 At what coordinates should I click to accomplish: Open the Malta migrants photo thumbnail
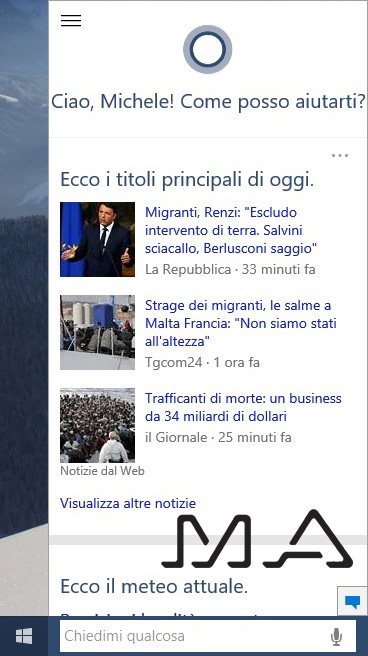(97, 332)
